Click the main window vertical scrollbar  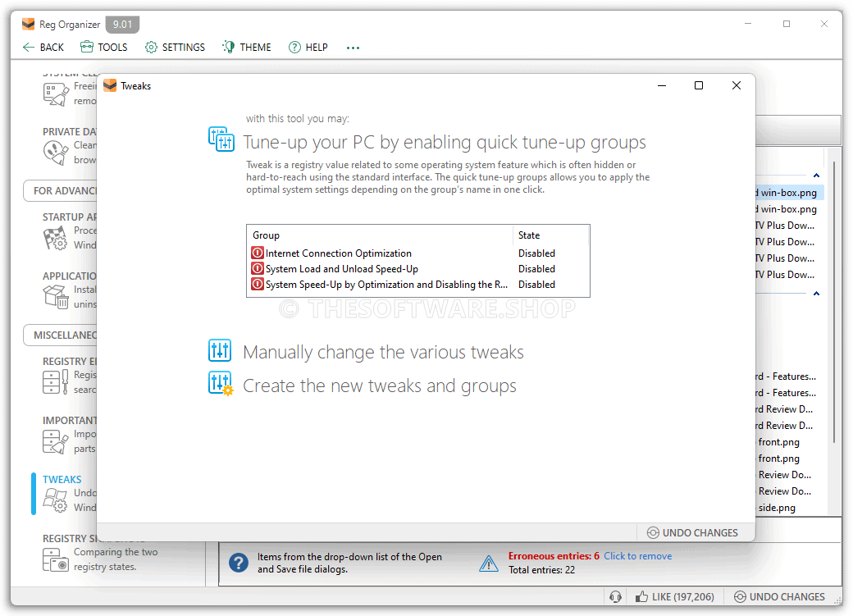pos(834,302)
